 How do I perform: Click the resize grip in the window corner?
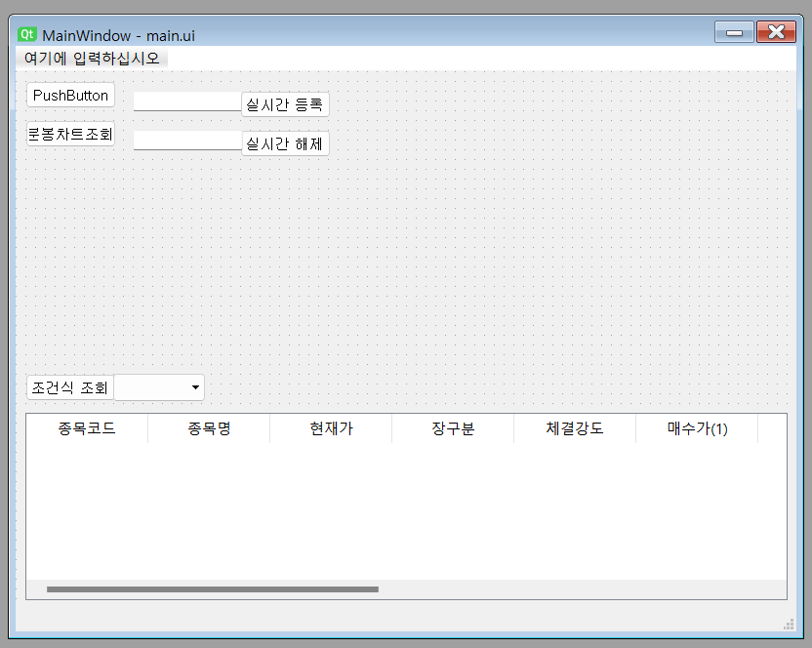pos(789,625)
